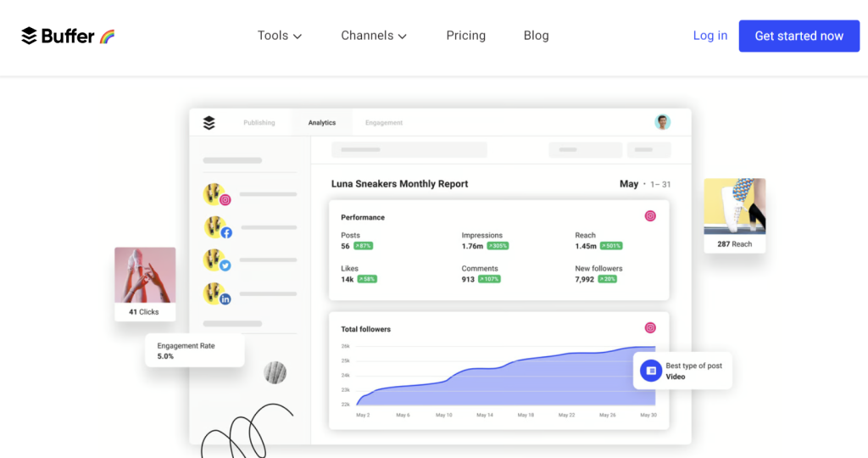The height and width of the screenshot is (458, 868).
Task: Click Instagram icon on Total followers card
Action: point(650,328)
